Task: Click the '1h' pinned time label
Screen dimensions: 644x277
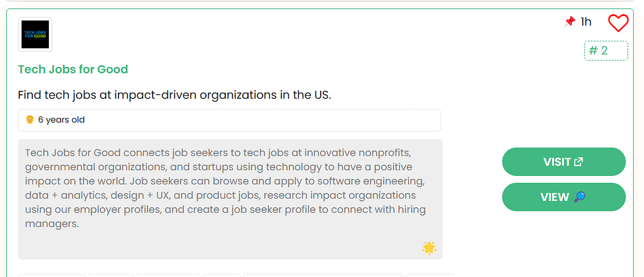Action: (x=586, y=22)
